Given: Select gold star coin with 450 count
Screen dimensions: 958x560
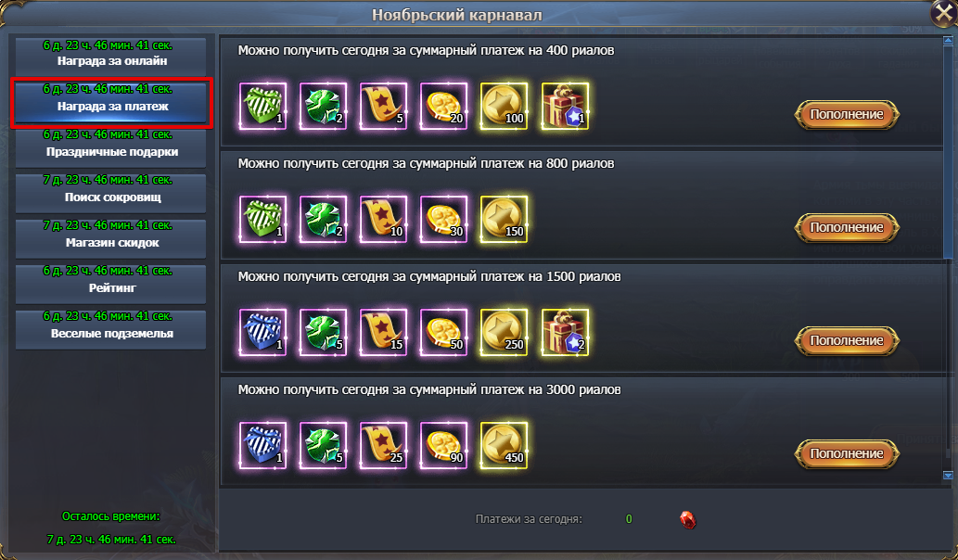Looking at the screenshot, I should click(505, 445).
